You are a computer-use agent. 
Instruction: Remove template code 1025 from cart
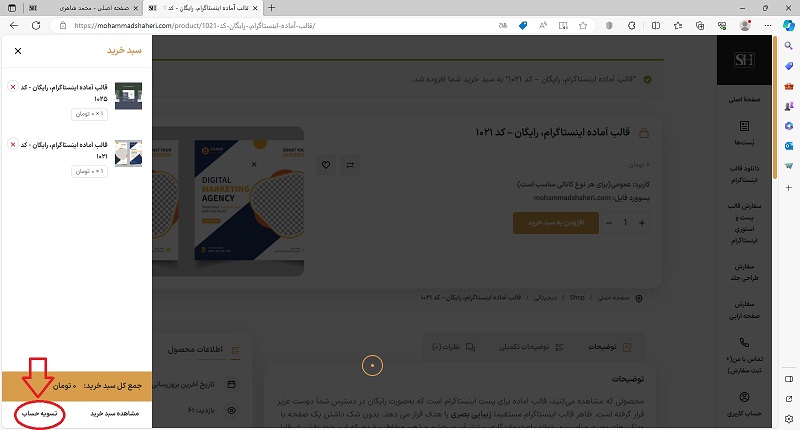pyautogui.click(x=13, y=87)
